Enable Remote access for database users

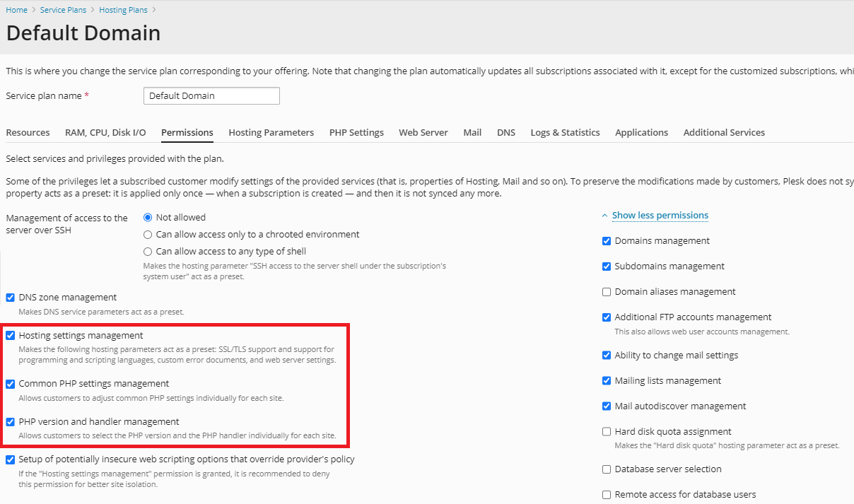pos(607,495)
